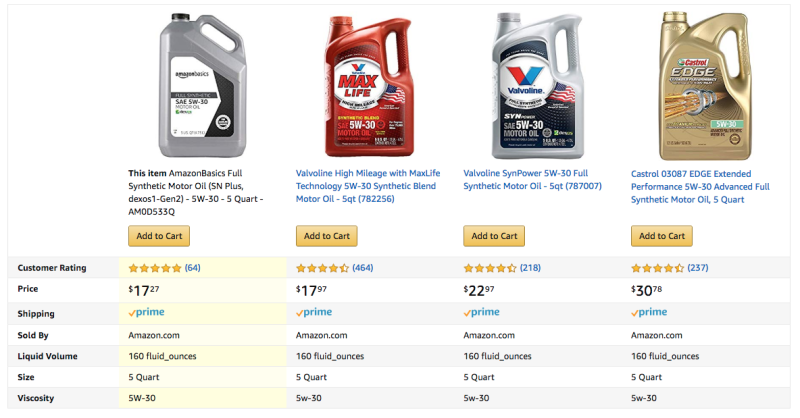The image size is (800, 418).
Task: Click the Valvoline SynPower star rating icons
Action: [x=490, y=268]
